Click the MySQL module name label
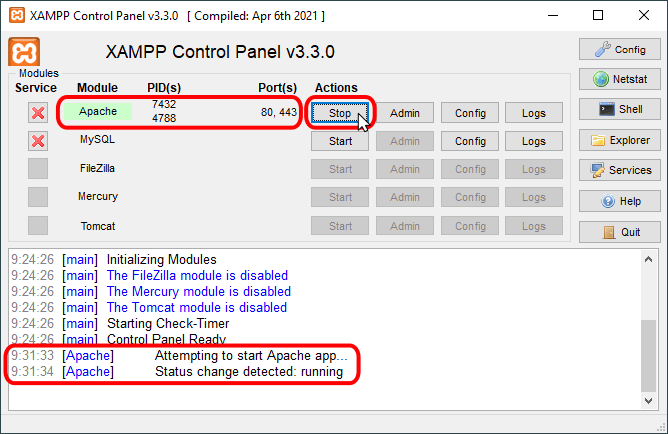Screen dimensions: 668x434 (x=98, y=139)
